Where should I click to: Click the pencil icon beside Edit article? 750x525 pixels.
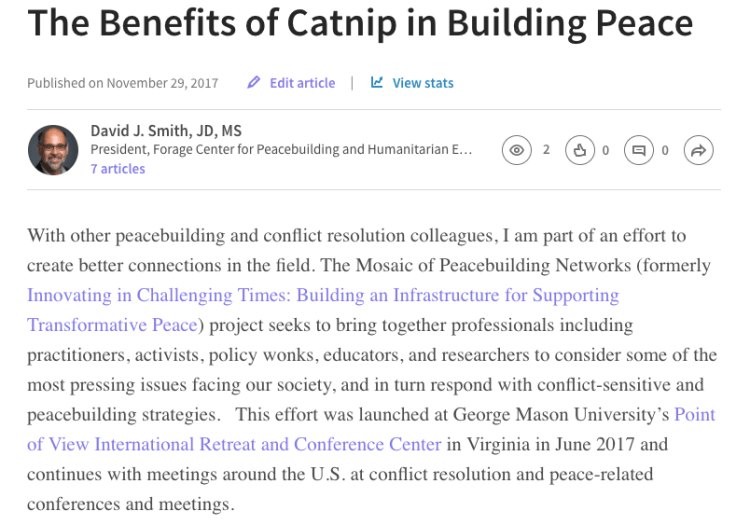pyautogui.click(x=254, y=83)
